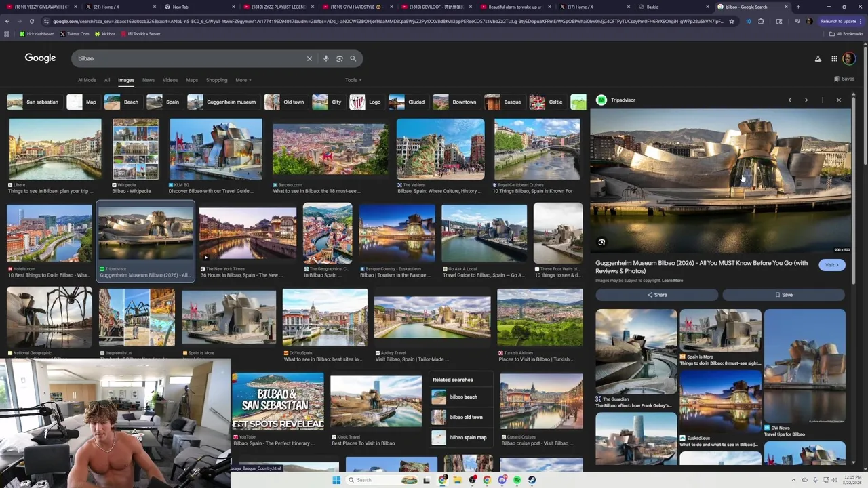Viewport: 868px width, 488px height.
Task: Switch to the Videos tab
Action: point(170,80)
